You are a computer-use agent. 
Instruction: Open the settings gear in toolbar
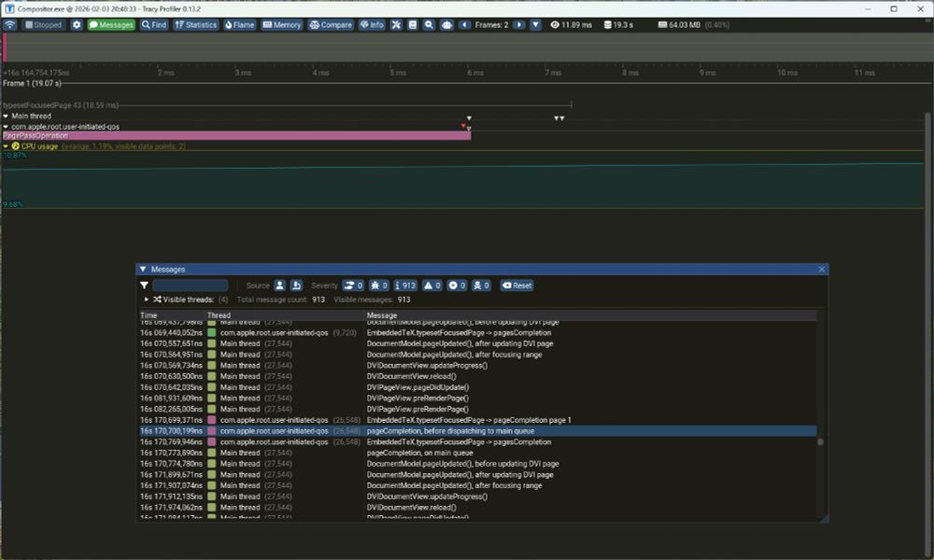click(x=77, y=25)
